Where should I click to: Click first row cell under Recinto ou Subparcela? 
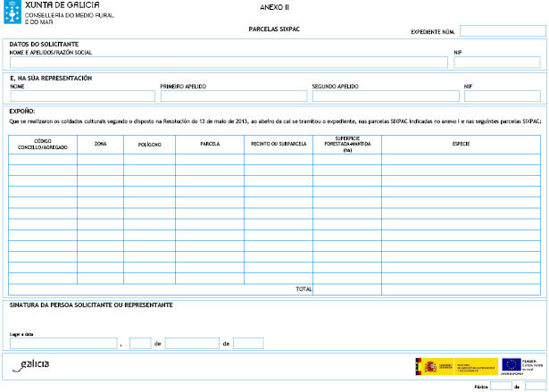279,160
